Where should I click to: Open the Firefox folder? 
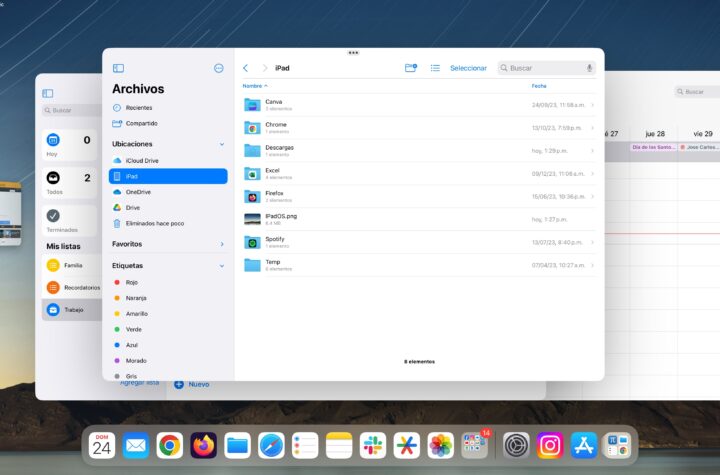click(419, 197)
